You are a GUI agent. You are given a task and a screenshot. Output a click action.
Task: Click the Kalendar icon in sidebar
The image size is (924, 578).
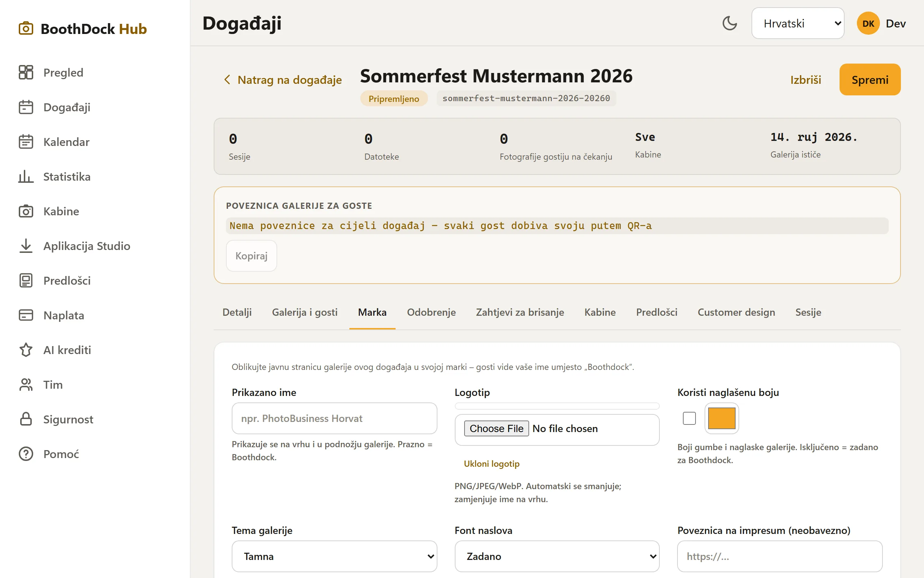(26, 142)
